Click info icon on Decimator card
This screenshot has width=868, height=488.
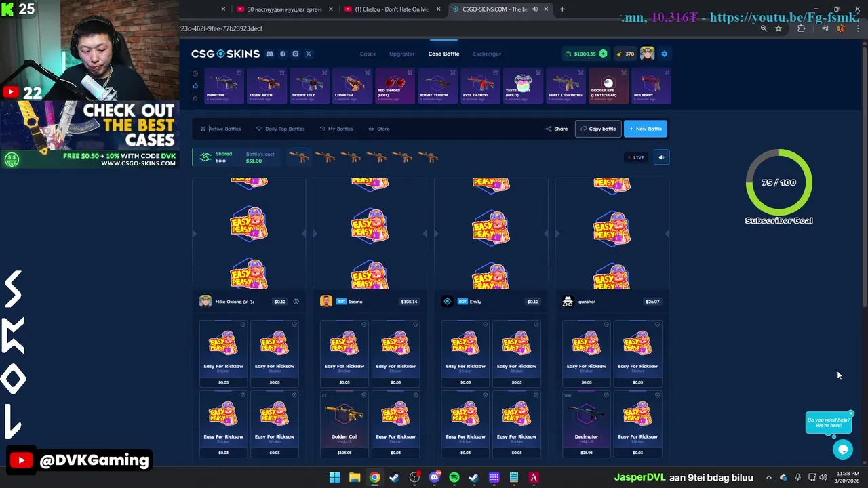(606, 395)
